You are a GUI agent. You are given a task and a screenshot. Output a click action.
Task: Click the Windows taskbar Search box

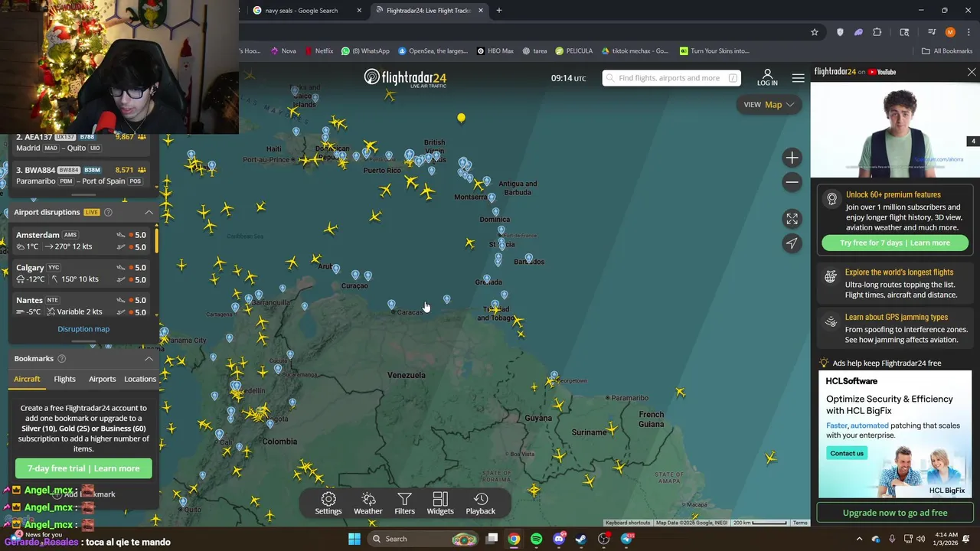[x=422, y=539]
